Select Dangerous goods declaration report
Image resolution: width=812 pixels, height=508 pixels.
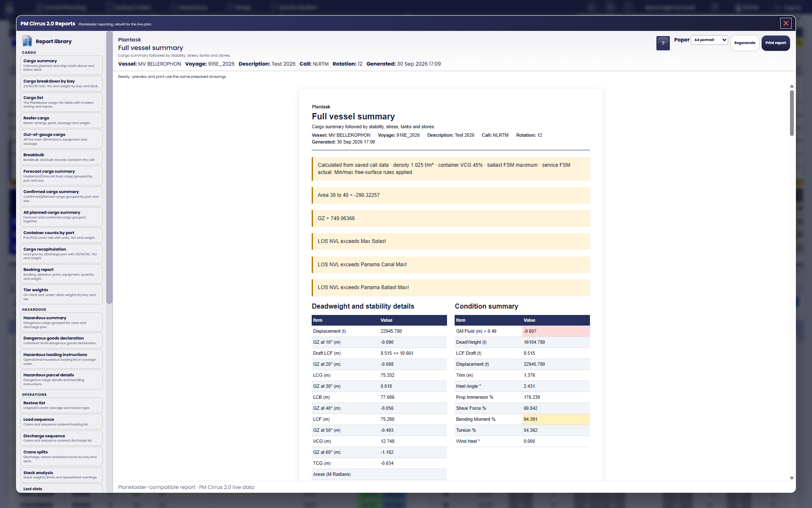click(61, 340)
